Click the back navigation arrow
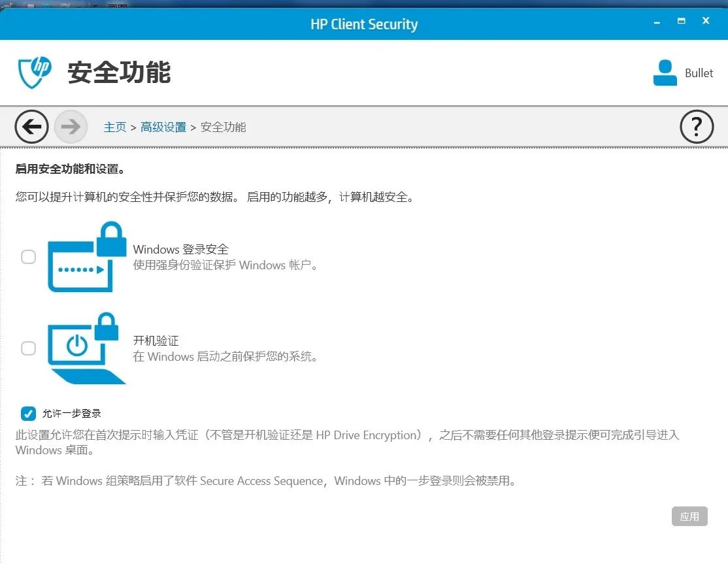728x564 pixels. (31, 127)
